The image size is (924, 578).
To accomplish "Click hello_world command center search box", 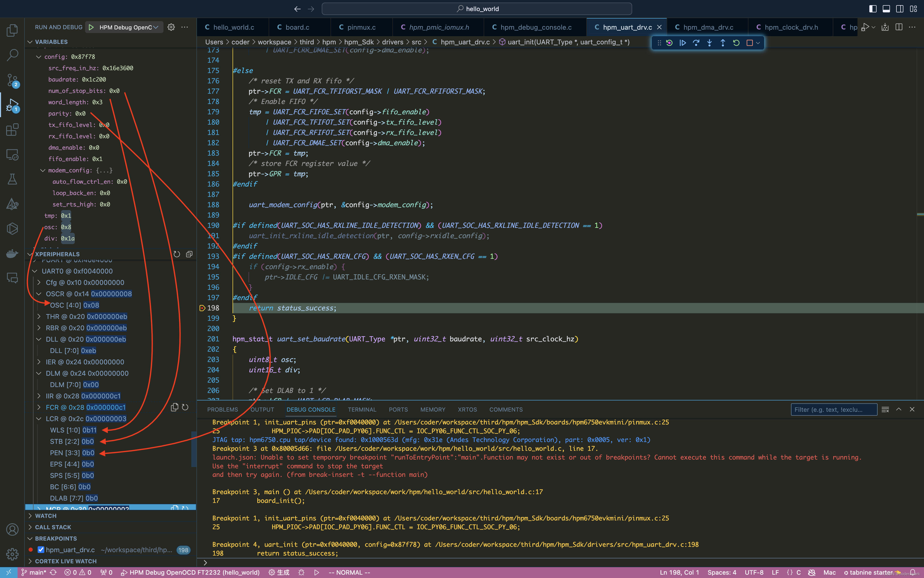I will tap(476, 9).
